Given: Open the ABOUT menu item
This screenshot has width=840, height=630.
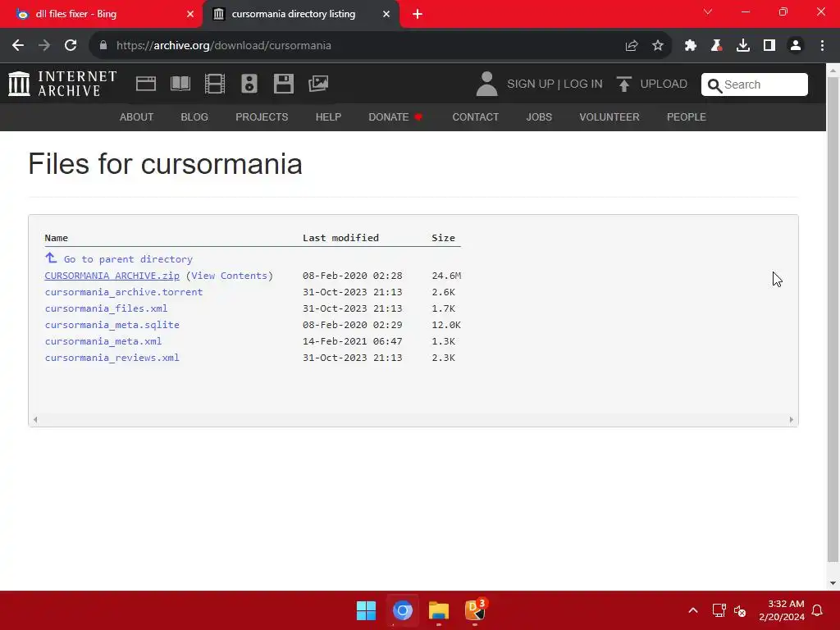Looking at the screenshot, I should [137, 116].
